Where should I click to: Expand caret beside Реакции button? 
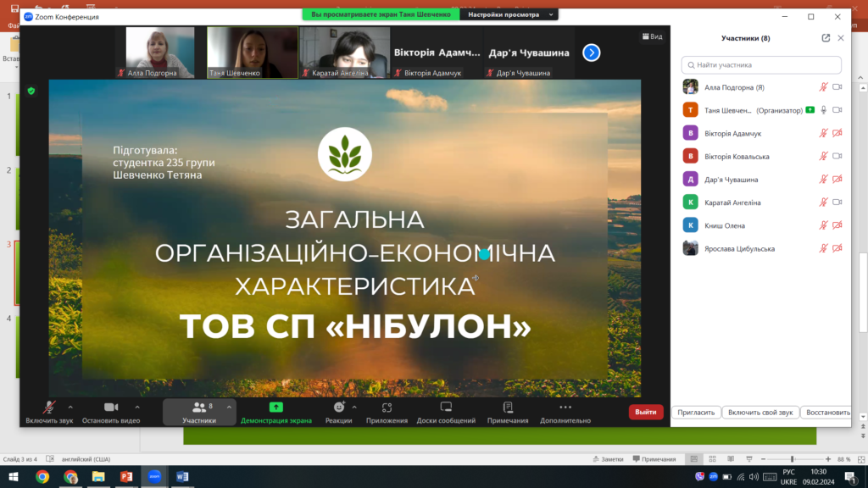(354, 408)
